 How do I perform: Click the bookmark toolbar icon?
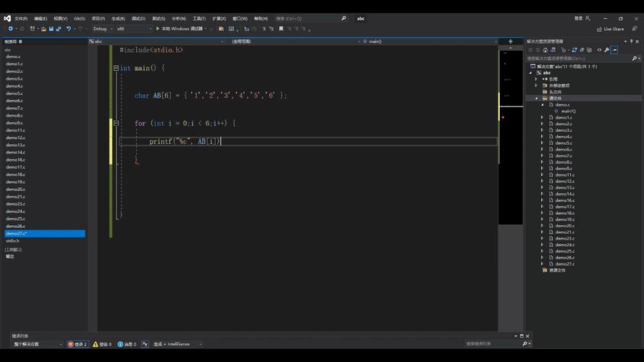(x=281, y=29)
